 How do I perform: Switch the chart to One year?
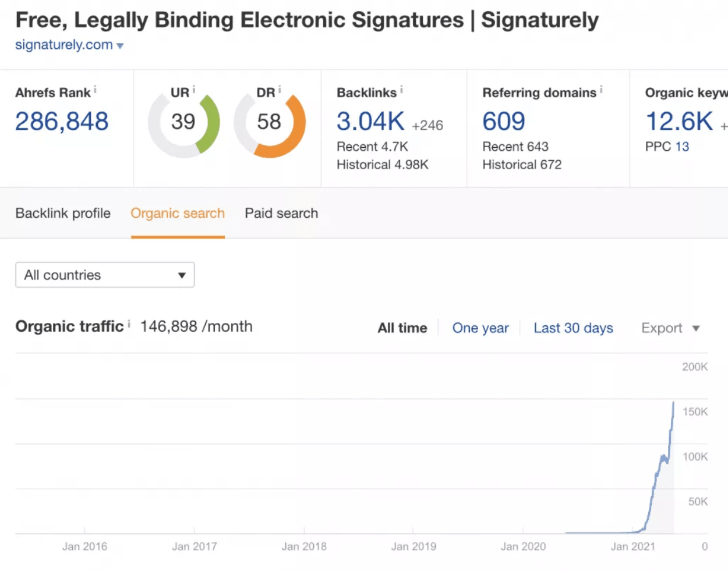point(480,328)
